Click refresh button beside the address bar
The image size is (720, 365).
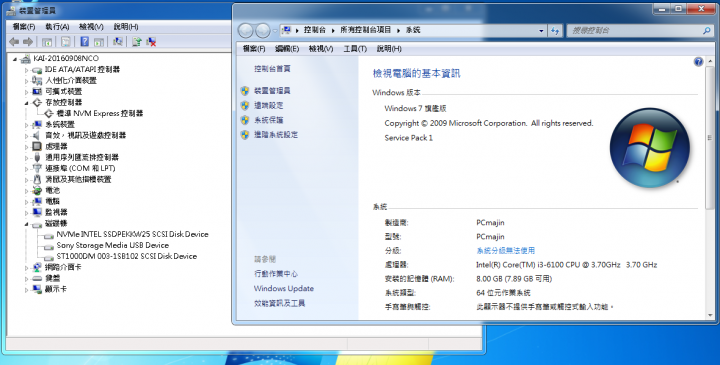coord(555,31)
